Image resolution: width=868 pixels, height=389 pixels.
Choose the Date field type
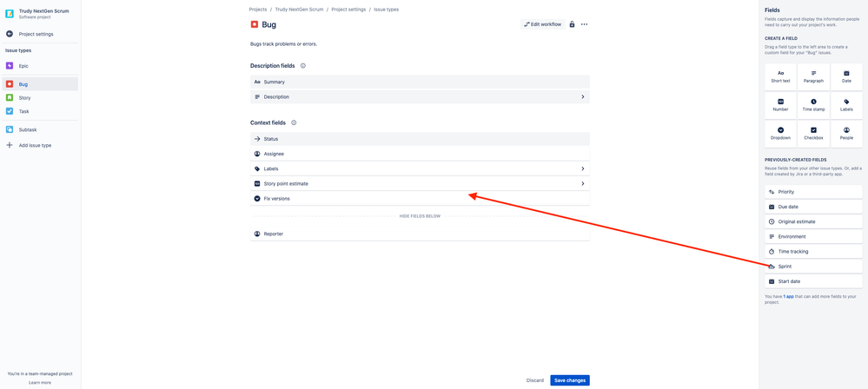coord(846,77)
